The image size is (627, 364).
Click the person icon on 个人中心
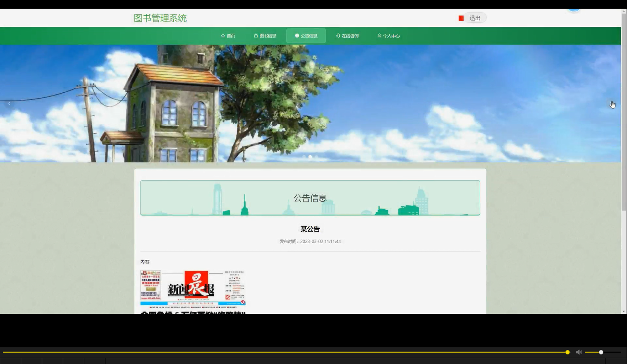(x=379, y=36)
